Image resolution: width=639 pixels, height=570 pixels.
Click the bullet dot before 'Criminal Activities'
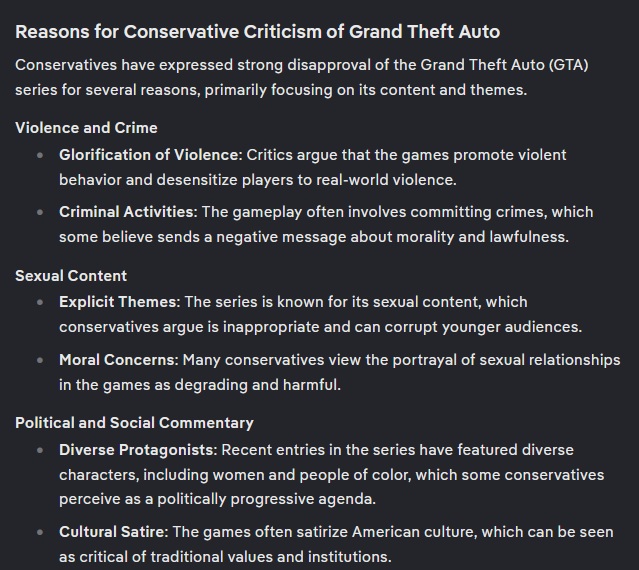pyautogui.click(x=40, y=212)
